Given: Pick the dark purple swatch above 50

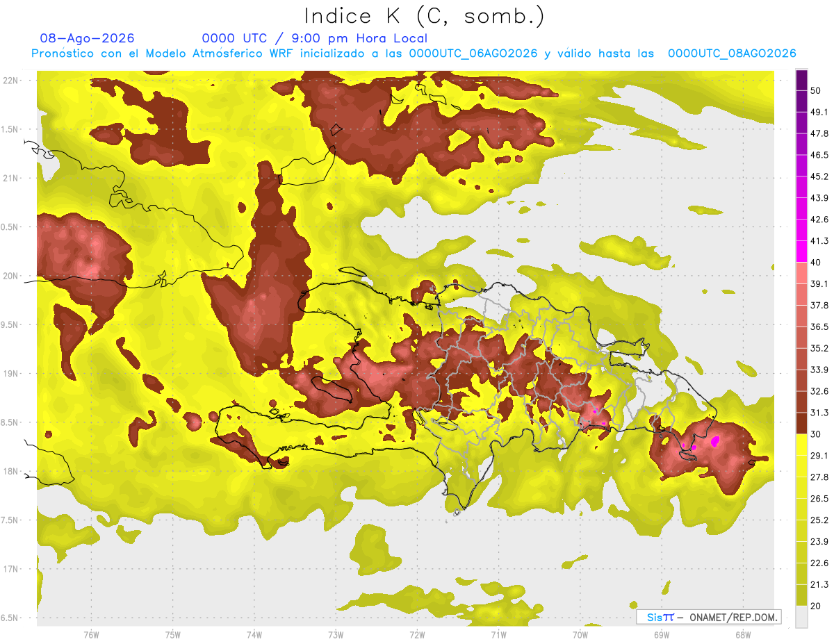Looking at the screenshot, I should click(x=801, y=80).
